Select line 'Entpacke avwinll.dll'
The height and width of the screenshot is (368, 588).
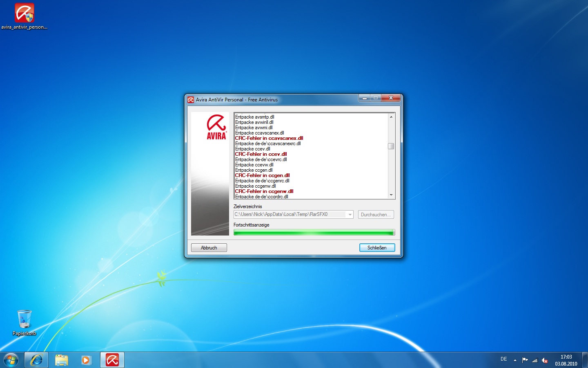pyautogui.click(x=254, y=122)
